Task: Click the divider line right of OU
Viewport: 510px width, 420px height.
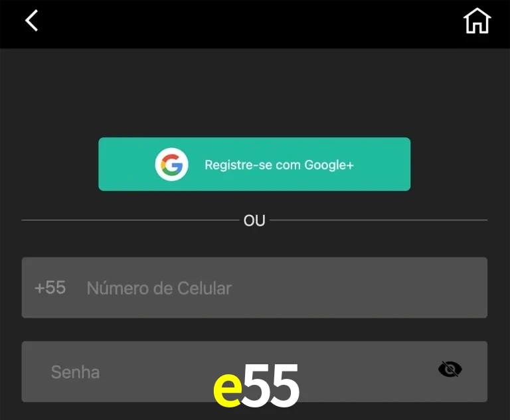Action: coord(379,220)
